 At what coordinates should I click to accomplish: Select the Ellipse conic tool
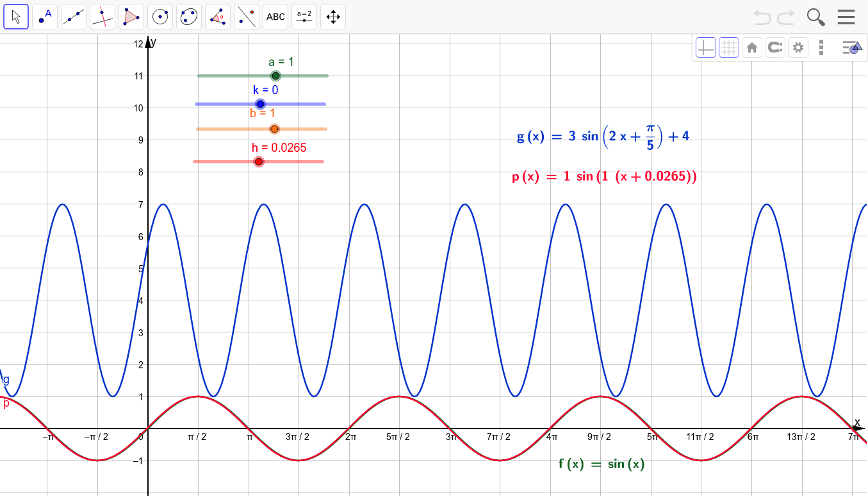[x=189, y=17]
